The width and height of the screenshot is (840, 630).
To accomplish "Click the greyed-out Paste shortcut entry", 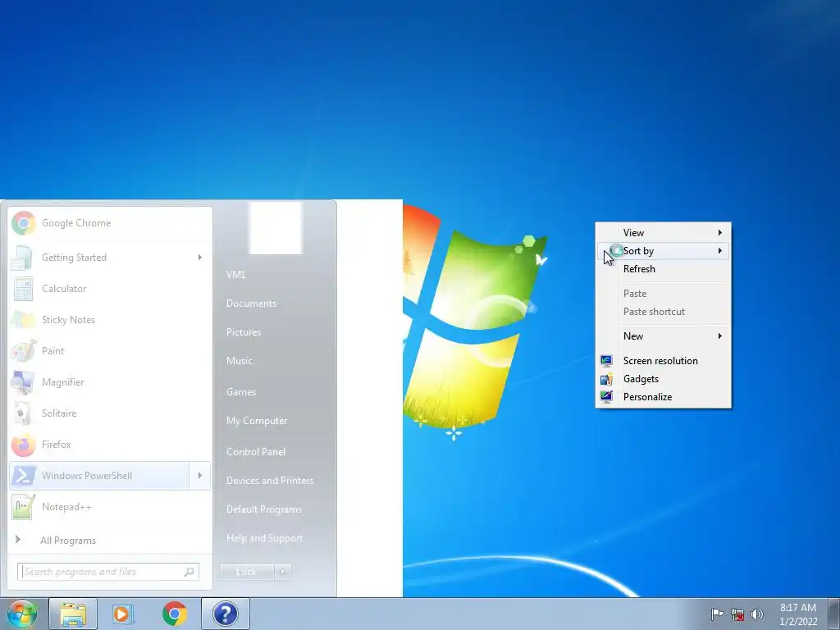I will tap(663, 312).
